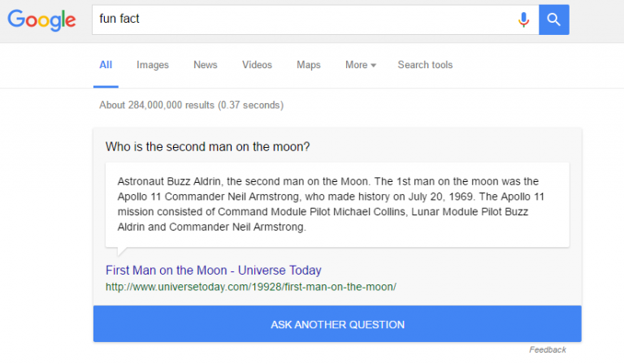Switch to the Maps tab
The image size is (624, 364).
point(309,65)
